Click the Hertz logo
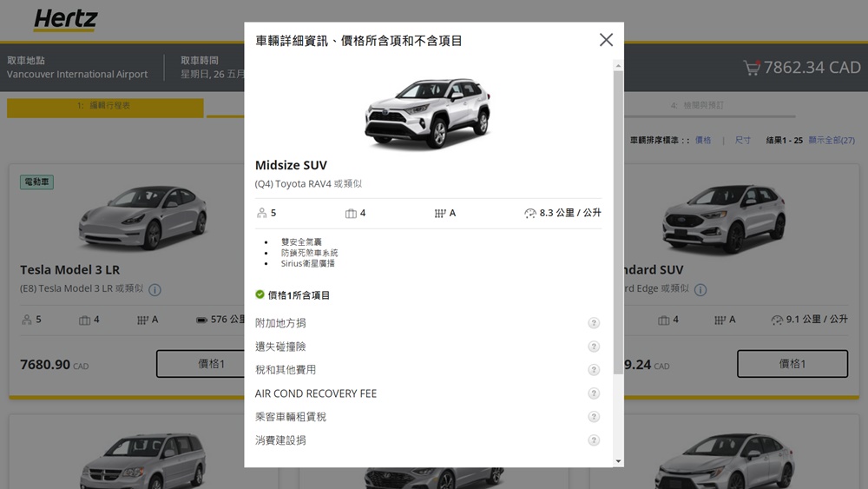 [65, 20]
